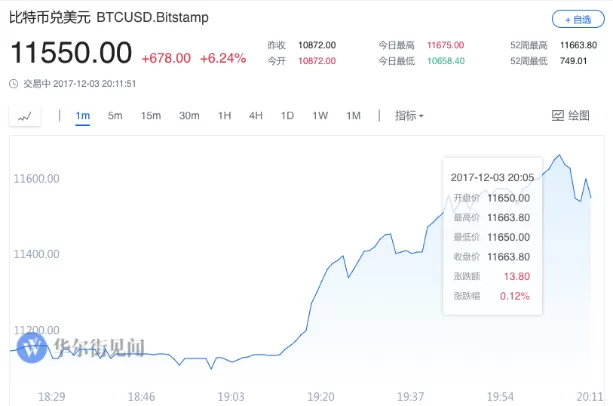Switch to the 15m interval
613x406 pixels.
click(151, 116)
